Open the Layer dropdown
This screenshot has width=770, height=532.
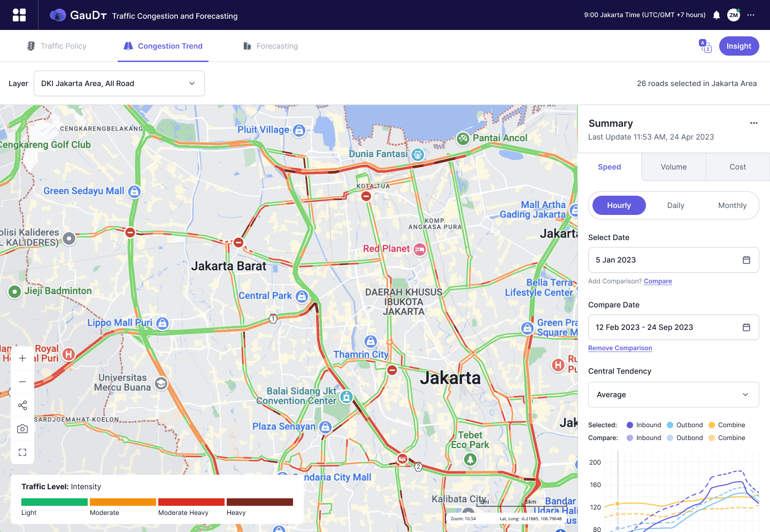tap(119, 83)
